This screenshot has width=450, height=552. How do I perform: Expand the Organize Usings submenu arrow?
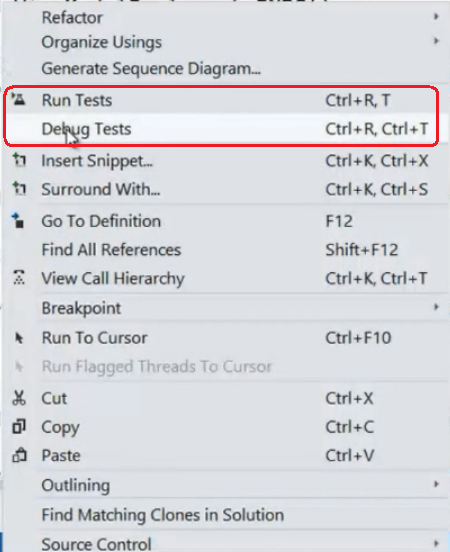[436, 41]
